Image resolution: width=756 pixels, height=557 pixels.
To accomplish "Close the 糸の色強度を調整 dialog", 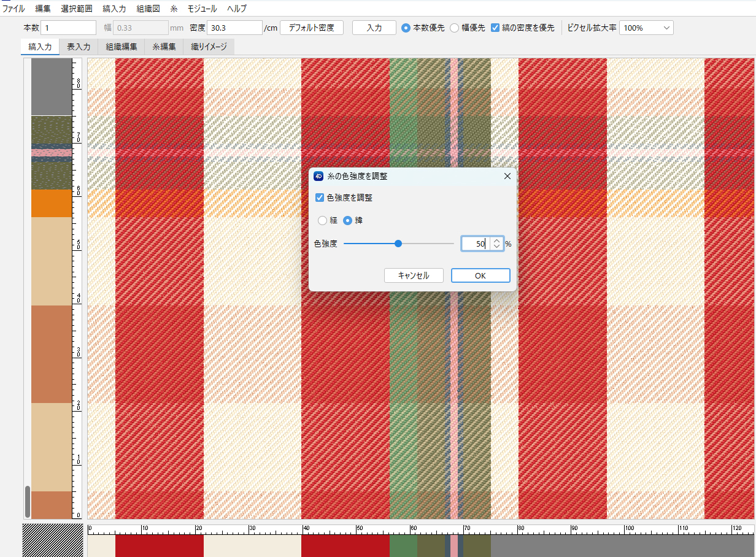I will [507, 176].
